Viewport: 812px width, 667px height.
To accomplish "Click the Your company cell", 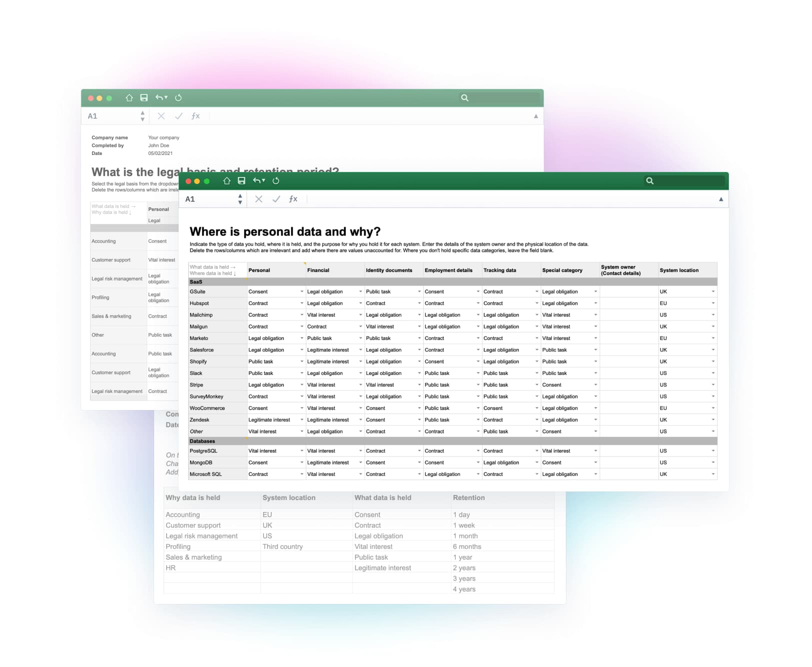I will point(164,137).
